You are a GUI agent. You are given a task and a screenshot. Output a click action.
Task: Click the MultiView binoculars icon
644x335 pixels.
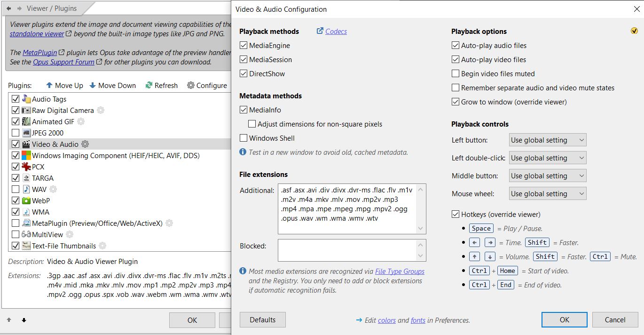[26, 234]
